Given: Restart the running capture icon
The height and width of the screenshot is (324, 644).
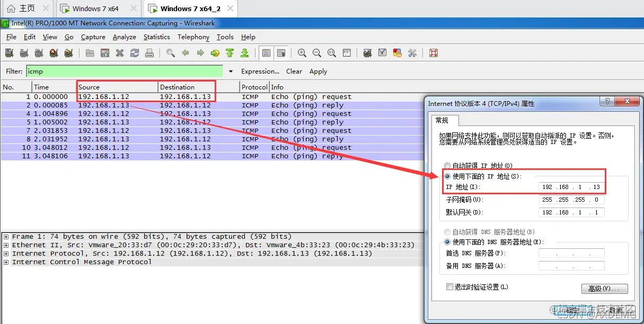Looking at the screenshot, I should [68, 53].
